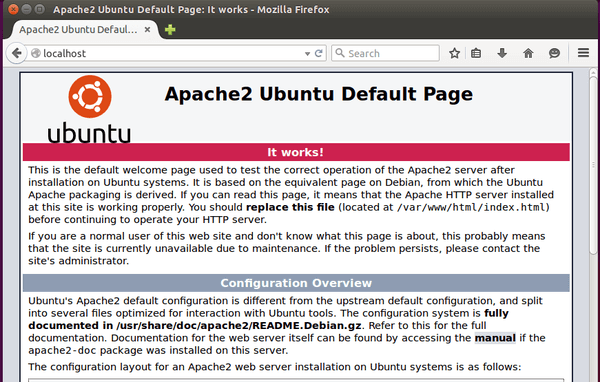The width and height of the screenshot is (600, 382).
Task: Open a new tab with the plus icon
Action: [x=170, y=29]
